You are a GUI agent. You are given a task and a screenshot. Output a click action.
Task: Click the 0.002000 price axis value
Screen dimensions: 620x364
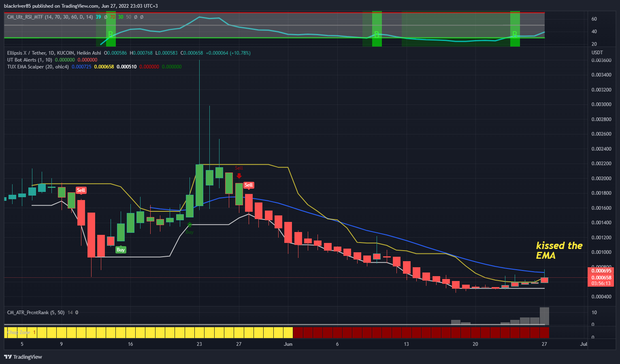point(601,179)
